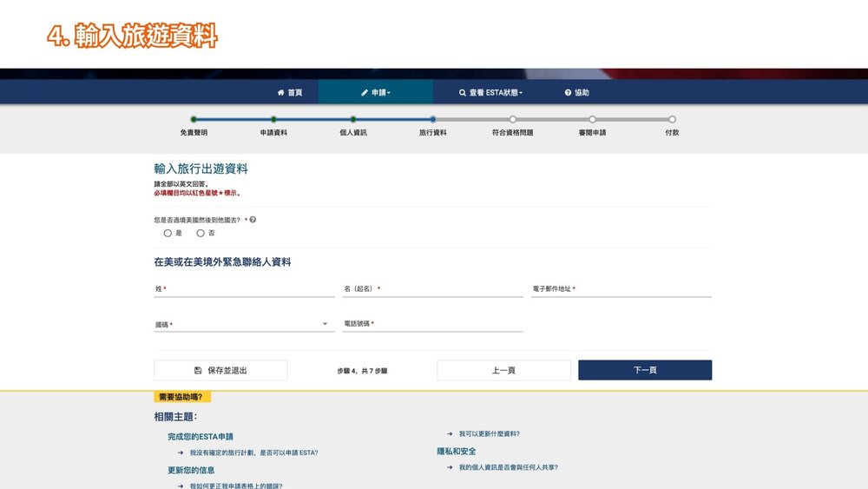The width and height of the screenshot is (868, 489).
Task: Focus the 姓 last name field
Action: click(x=244, y=288)
